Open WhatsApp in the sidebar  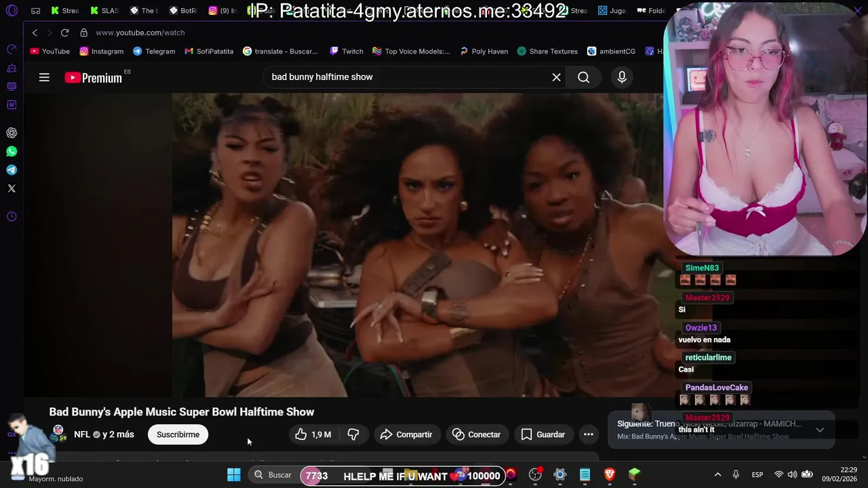12,152
